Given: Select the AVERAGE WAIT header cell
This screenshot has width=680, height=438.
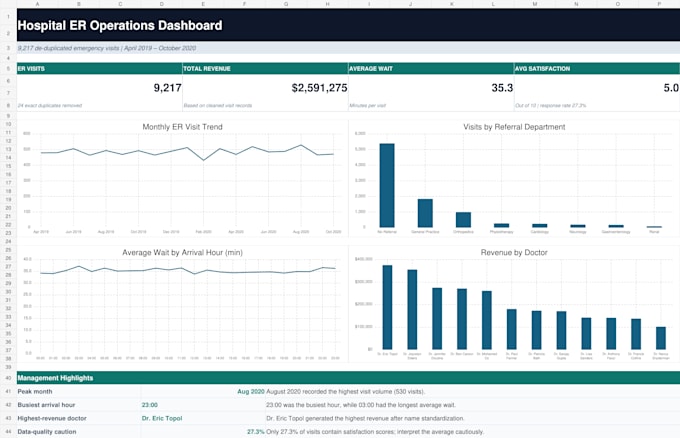Looking at the screenshot, I should (431, 69).
